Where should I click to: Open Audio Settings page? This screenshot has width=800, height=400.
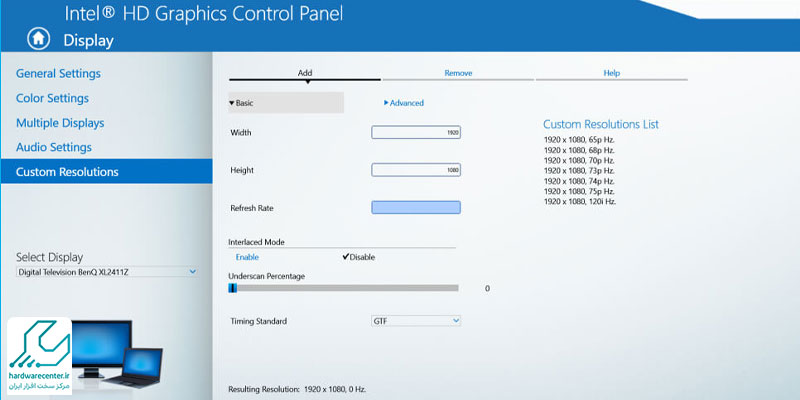point(54,147)
